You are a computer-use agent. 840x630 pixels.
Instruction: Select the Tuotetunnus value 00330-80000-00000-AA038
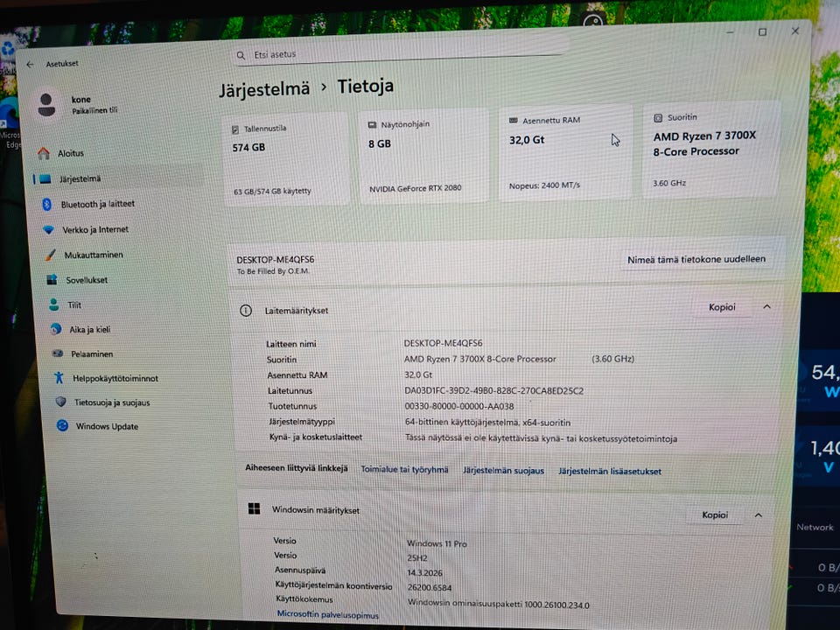[459, 407]
